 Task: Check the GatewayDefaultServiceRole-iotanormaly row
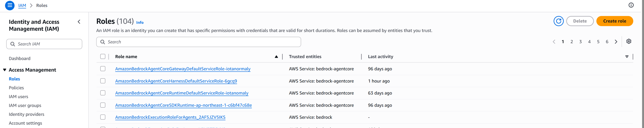click(103, 69)
